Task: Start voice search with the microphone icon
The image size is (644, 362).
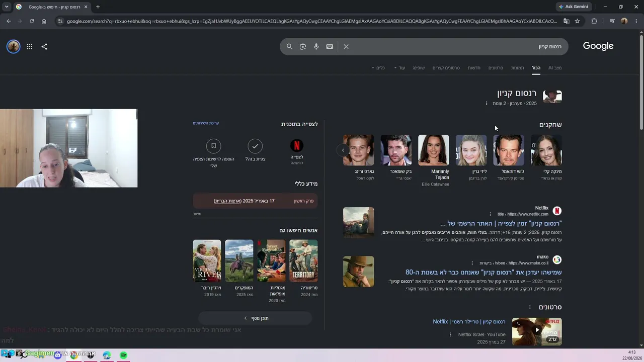Action: pos(316,46)
